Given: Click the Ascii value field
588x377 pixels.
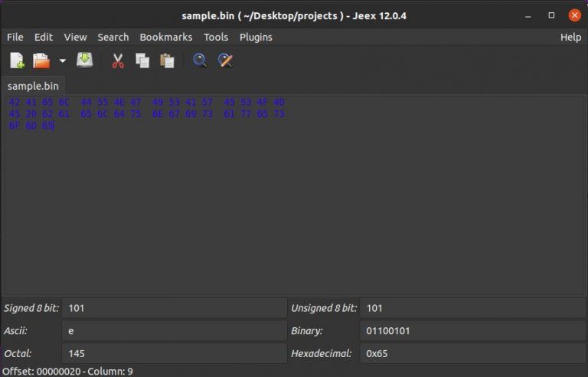Looking at the screenshot, I should pos(174,331).
